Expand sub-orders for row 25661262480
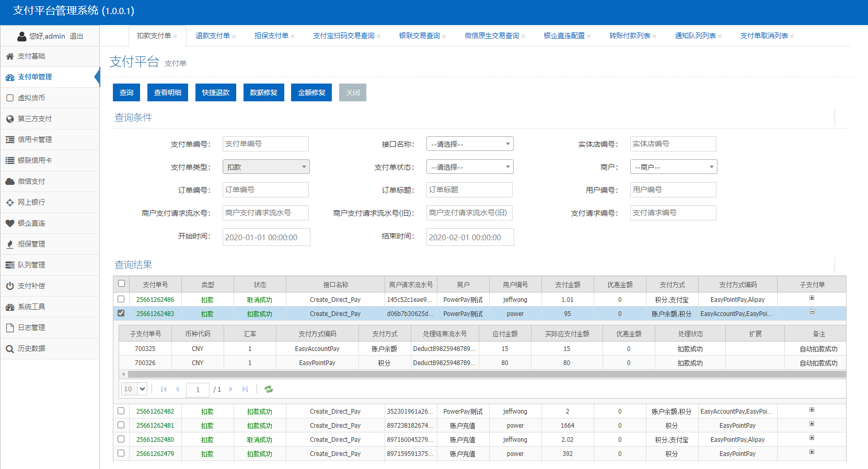The image size is (868, 469). [x=812, y=438]
